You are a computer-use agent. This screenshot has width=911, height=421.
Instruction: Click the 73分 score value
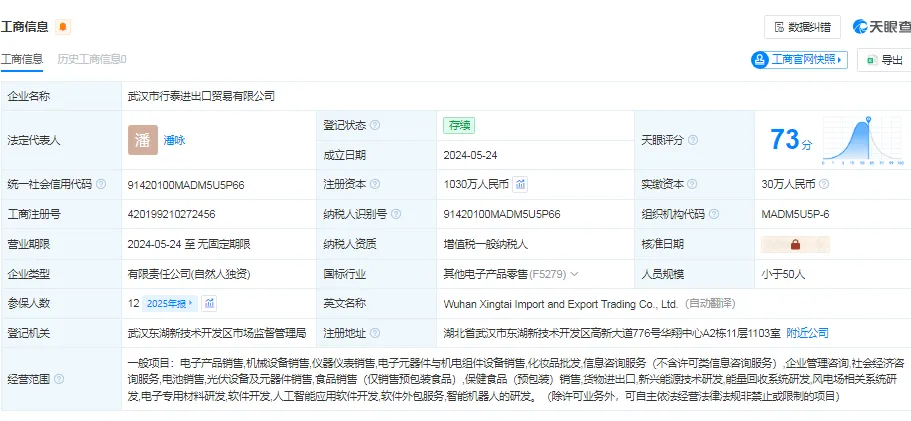(x=791, y=140)
